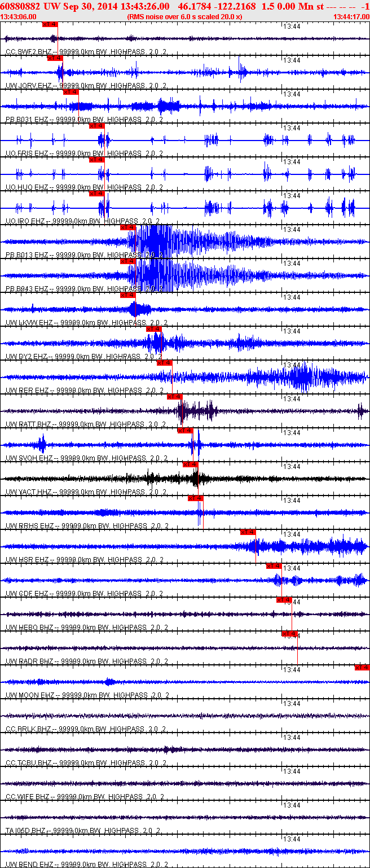The image size is (370, 868).
Task: Select the PB.B943.EHZ station label
Action: (84, 289)
